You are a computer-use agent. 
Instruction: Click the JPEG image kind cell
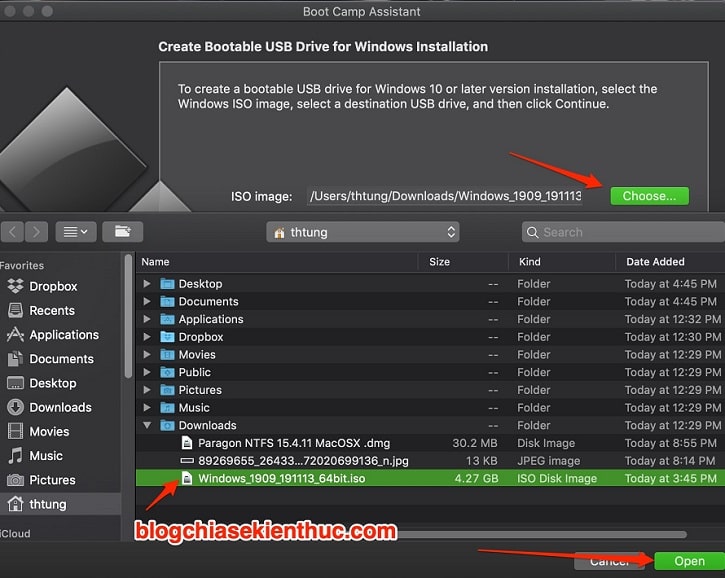pyautogui.click(x=548, y=461)
